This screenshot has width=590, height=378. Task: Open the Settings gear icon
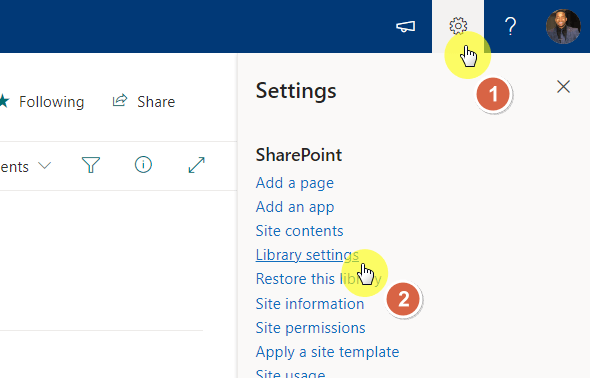(x=458, y=26)
